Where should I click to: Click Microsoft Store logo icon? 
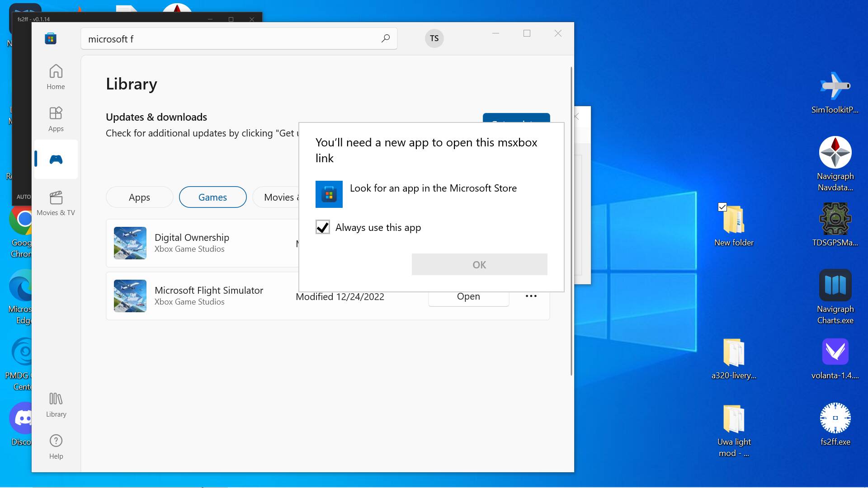pos(51,38)
